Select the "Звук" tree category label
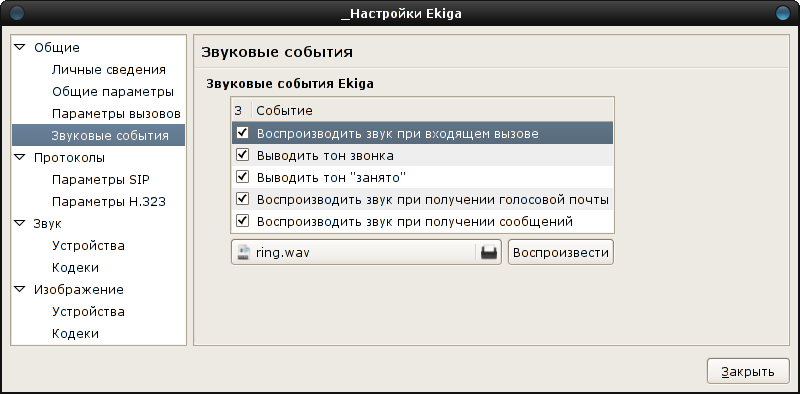This screenshot has width=800, height=394. click(x=48, y=223)
